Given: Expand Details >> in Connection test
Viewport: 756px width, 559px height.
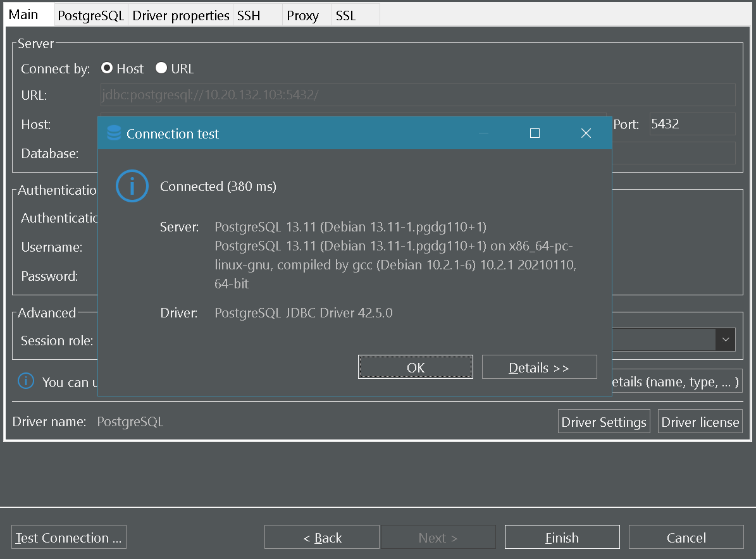Looking at the screenshot, I should pyautogui.click(x=539, y=367).
